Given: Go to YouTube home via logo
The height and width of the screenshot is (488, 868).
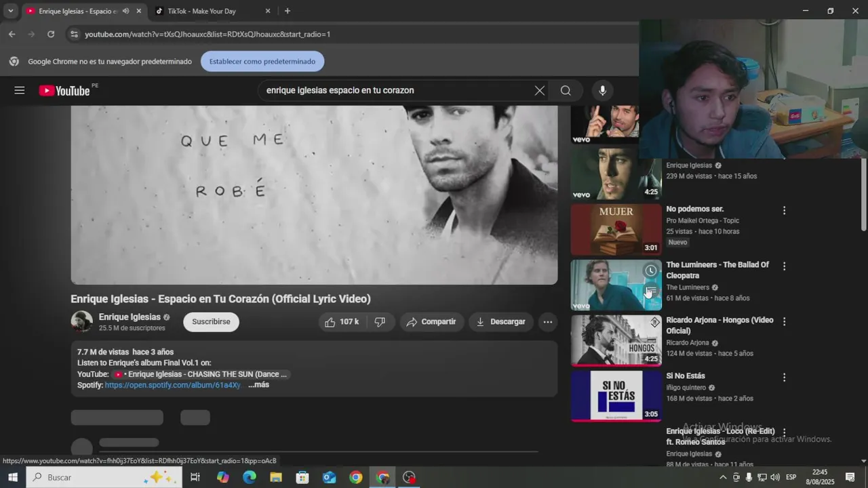Looking at the screenshot, I should click(64, 91).
